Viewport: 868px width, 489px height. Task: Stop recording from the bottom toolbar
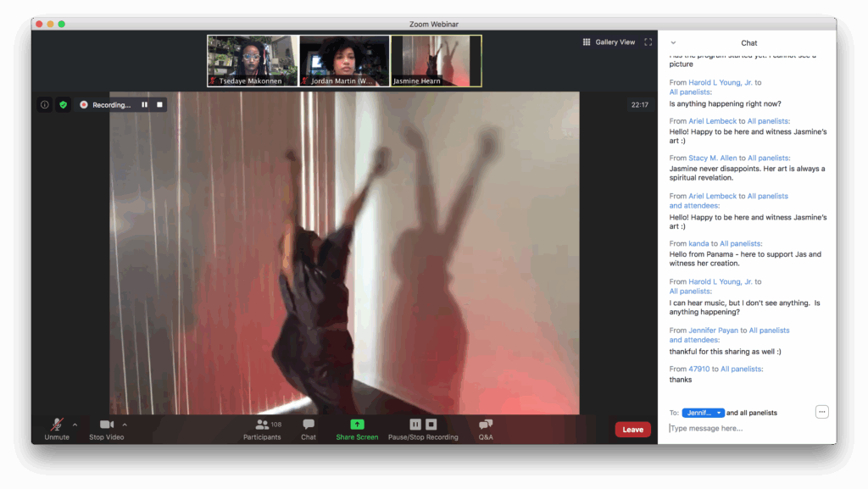pyautogui.click(x=431, y=424)
